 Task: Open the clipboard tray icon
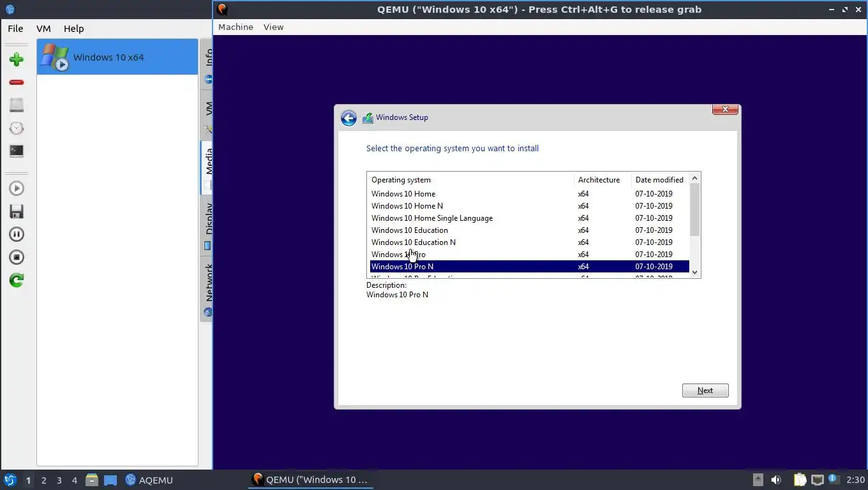click(x=800, y=480)
